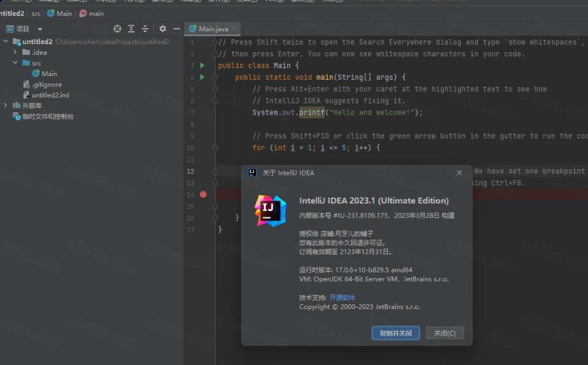The width and height of the screenshot is (588, 365).
Task: Open the Project panel settings gear
Action: (x=162, y=28)
